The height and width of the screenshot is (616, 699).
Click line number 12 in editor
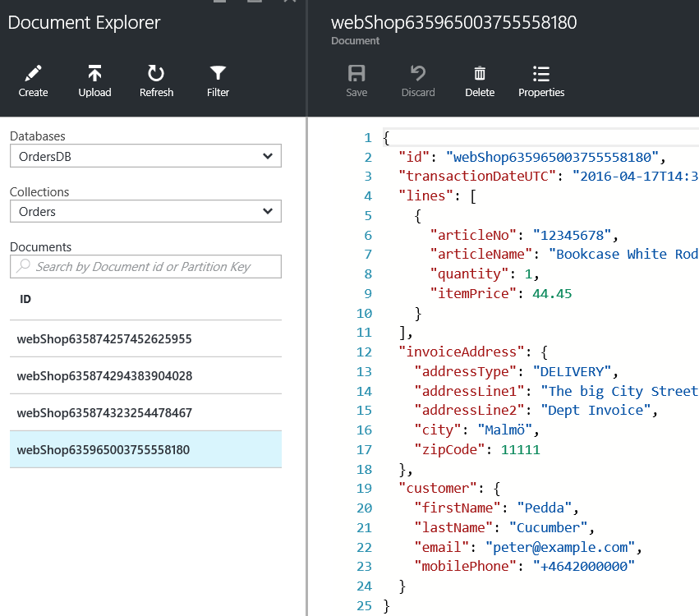point(364,352)
